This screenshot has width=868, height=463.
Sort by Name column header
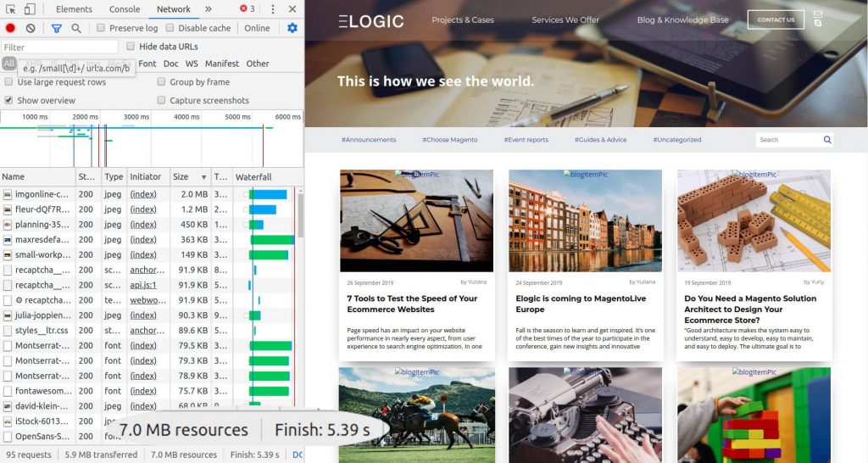click(37, 177)
